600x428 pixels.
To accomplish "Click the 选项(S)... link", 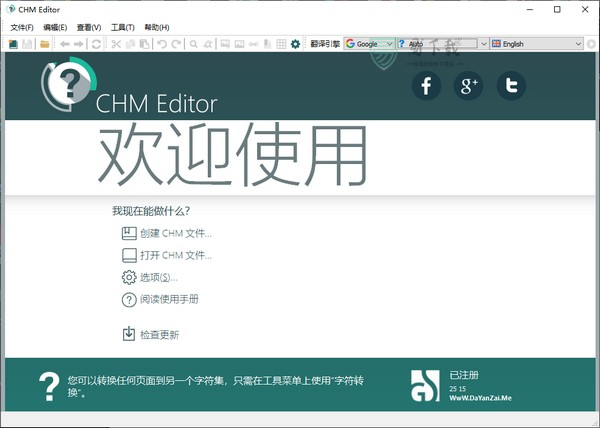I will point(158,277).
